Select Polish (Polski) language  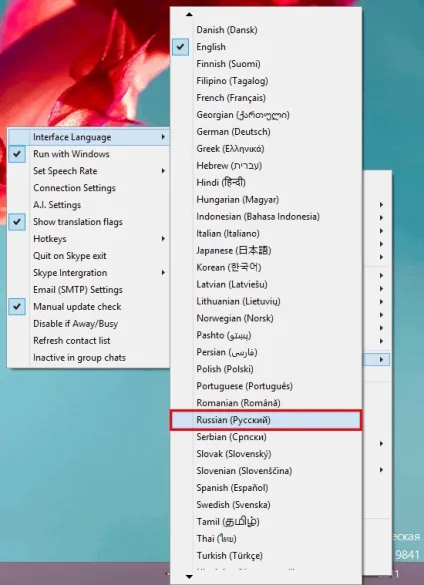click(x=266, y=369)
